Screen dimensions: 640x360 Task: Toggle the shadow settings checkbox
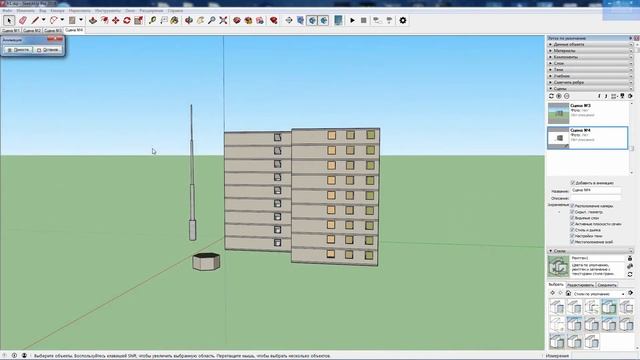[572, 236]
